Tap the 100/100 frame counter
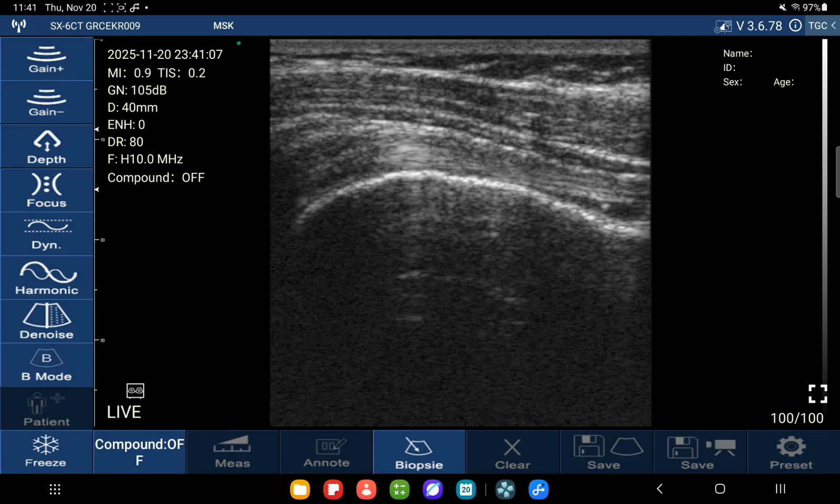This screenshot has width=840, height=504. (797, 418)
